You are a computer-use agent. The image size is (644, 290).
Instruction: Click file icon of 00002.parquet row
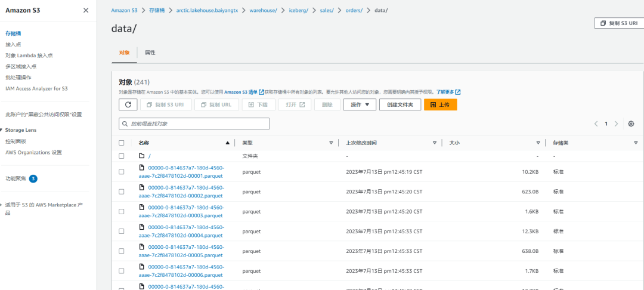point(142,187)
